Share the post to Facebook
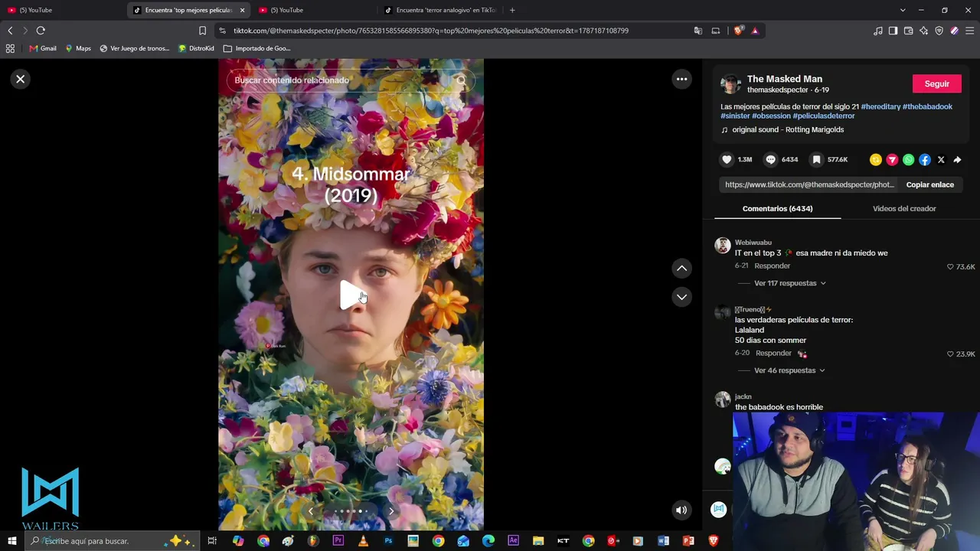Image resolution: width=980 pixels, height=551 pixels. (925, 160)
